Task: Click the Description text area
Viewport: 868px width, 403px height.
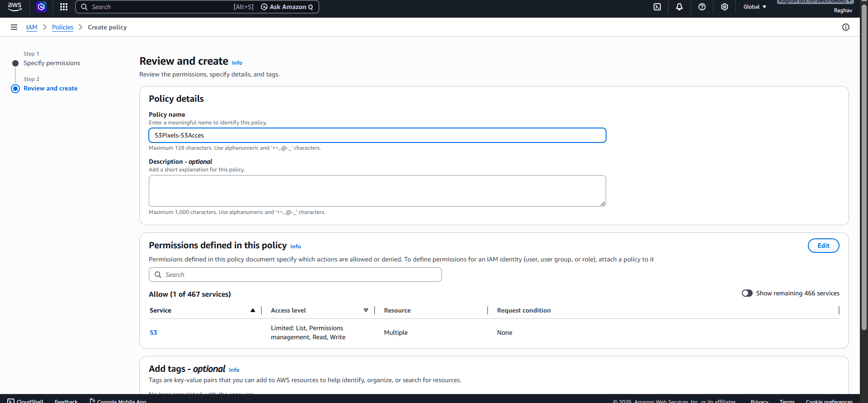Action: click(377, 191)
